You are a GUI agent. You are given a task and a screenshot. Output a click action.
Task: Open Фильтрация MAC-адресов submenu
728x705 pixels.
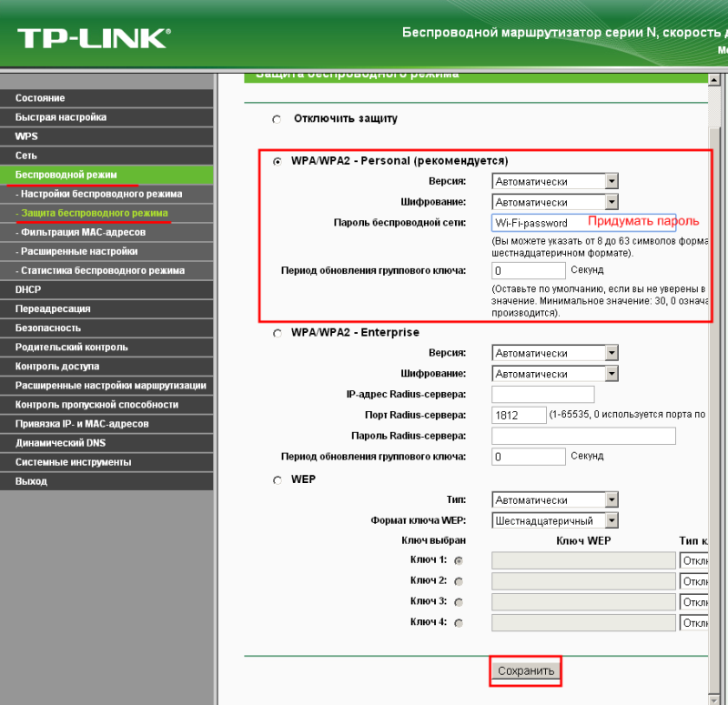[106, 232]
